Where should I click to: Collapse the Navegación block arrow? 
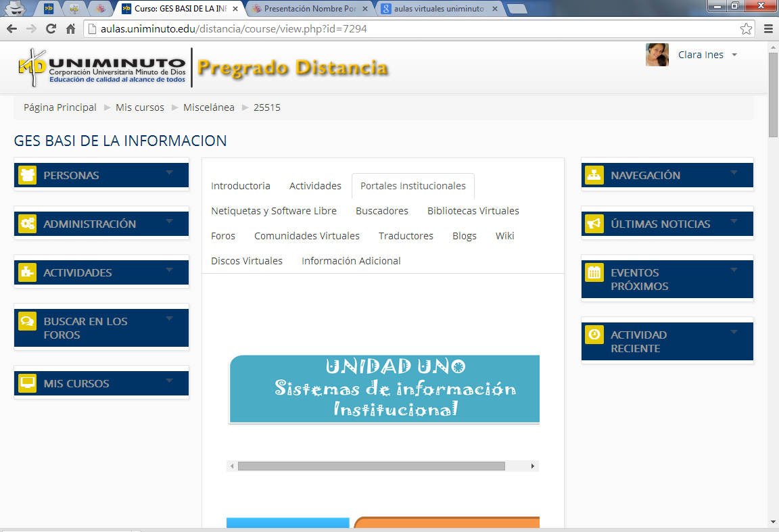[734, 172]
